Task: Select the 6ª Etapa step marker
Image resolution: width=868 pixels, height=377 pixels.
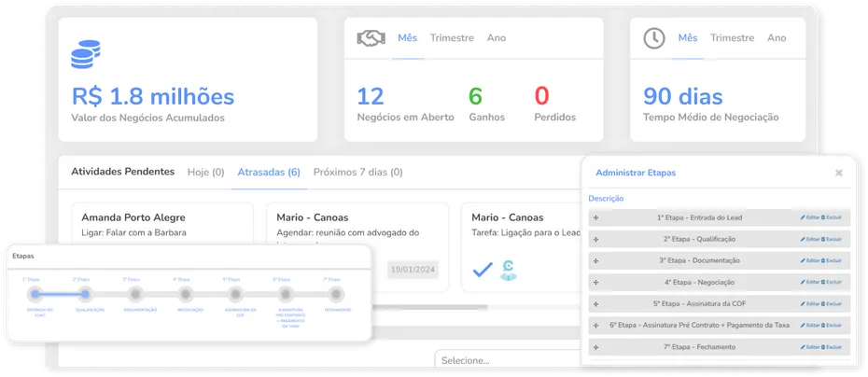Action: click(285, 294)
